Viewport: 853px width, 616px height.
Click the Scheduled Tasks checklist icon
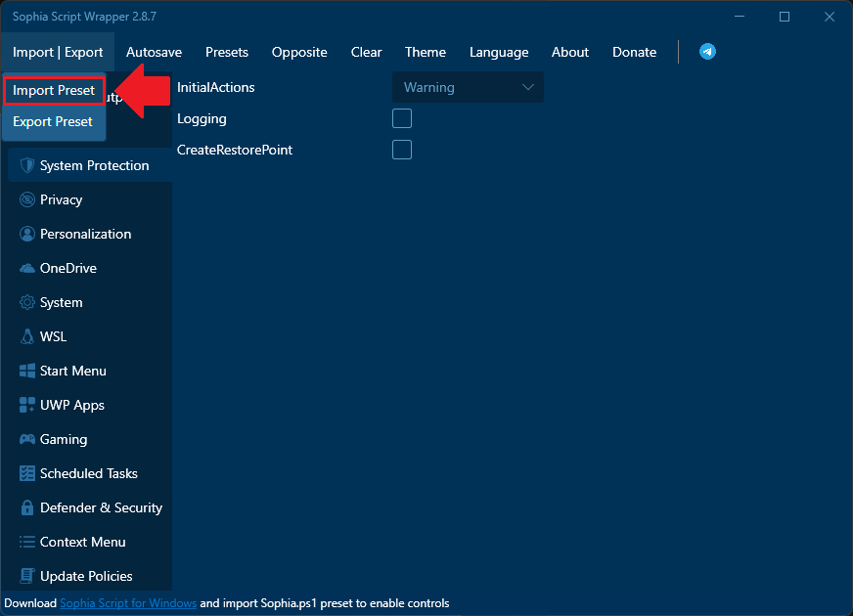pos(27,473)
